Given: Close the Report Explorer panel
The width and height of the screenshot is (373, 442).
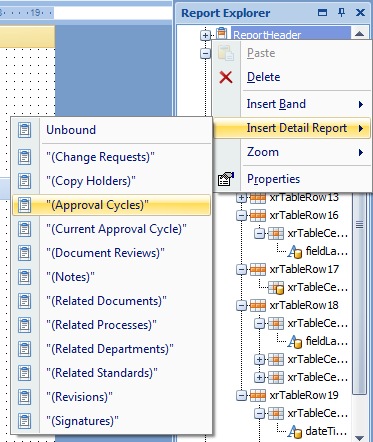Looking at the screenshot, I should tap(361, 13).
